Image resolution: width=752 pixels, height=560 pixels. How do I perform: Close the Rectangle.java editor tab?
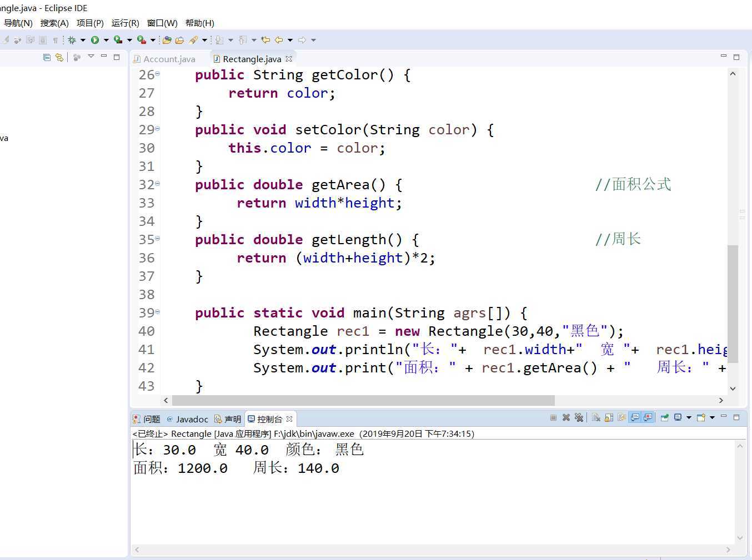pos(289,59)
